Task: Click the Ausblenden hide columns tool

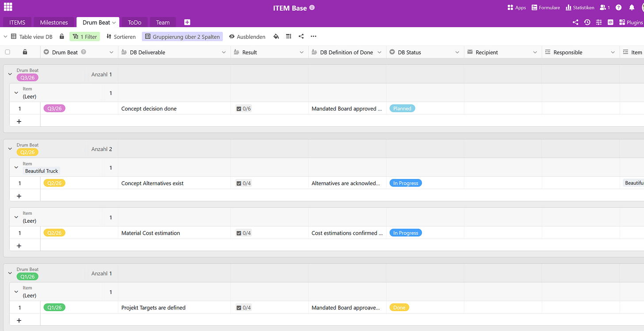Action: pyautogui.click(x=247, y=37)
